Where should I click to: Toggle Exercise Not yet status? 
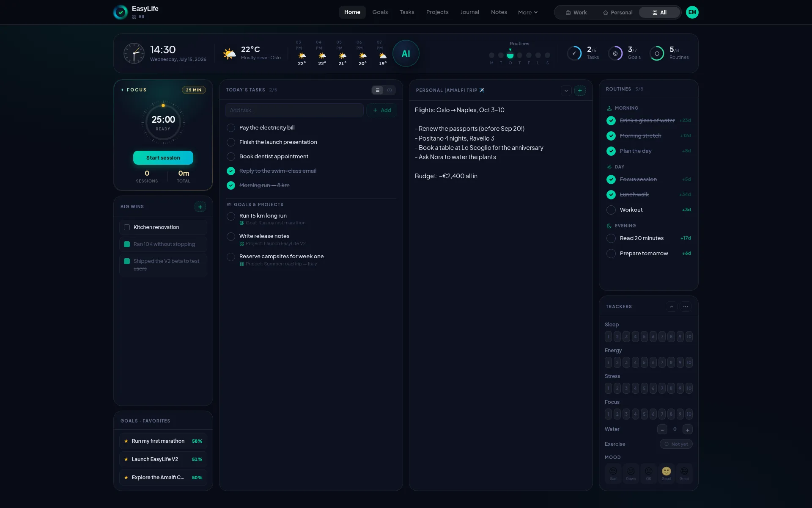[x=676, y=444]
